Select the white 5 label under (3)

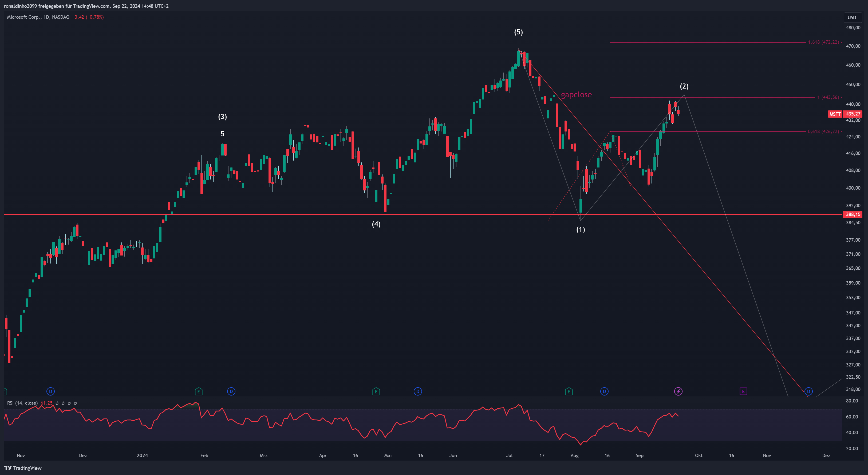tap(222, 134)
